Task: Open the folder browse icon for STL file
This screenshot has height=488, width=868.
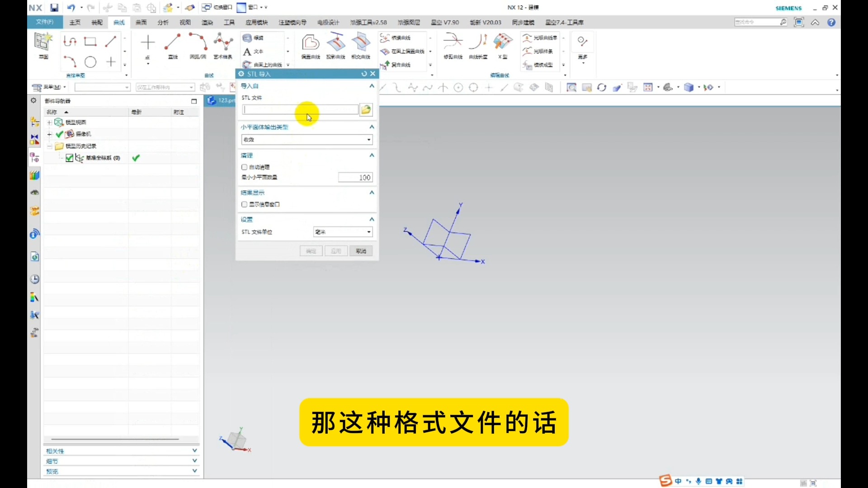Action: tap(366, 109)
